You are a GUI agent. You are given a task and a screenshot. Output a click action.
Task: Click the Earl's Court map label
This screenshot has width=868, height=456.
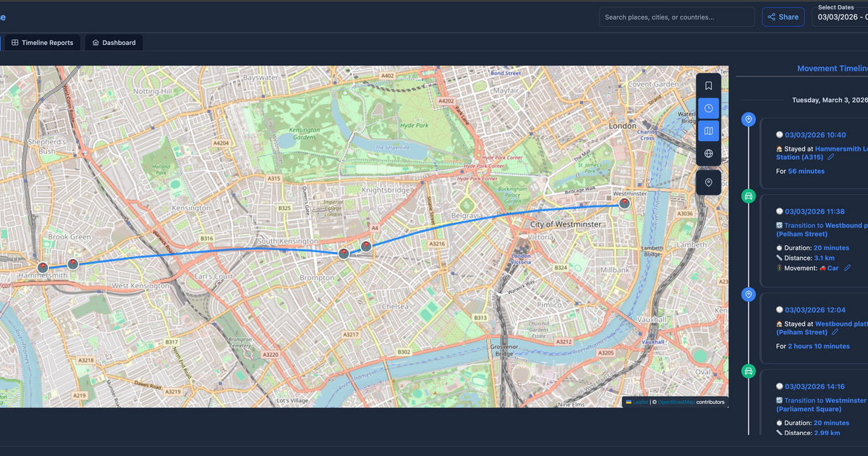(213, 276)
